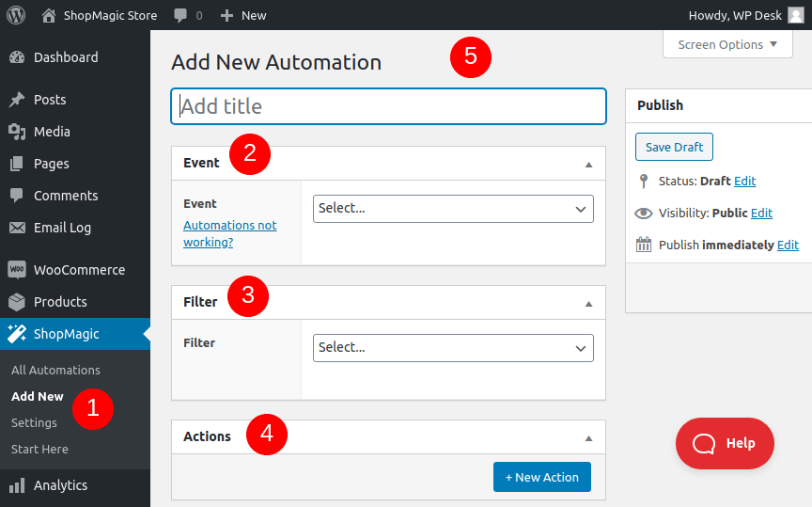Click the calendar icon beside Publish immediately

click(644, 245)
